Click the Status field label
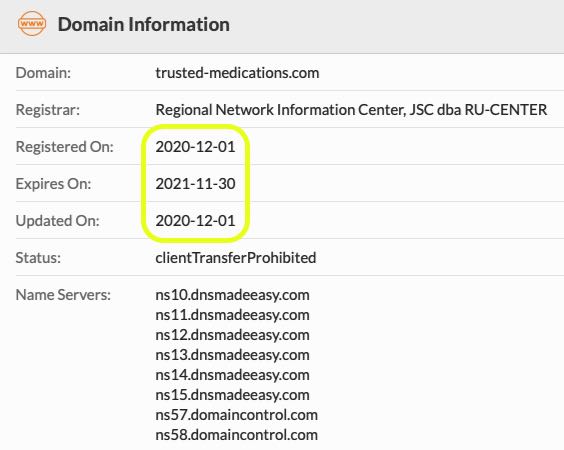 pyautogui.click(x=38, y=258)
